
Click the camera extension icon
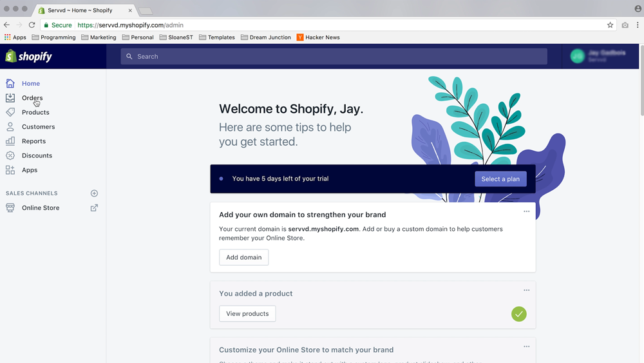[625, 25]
